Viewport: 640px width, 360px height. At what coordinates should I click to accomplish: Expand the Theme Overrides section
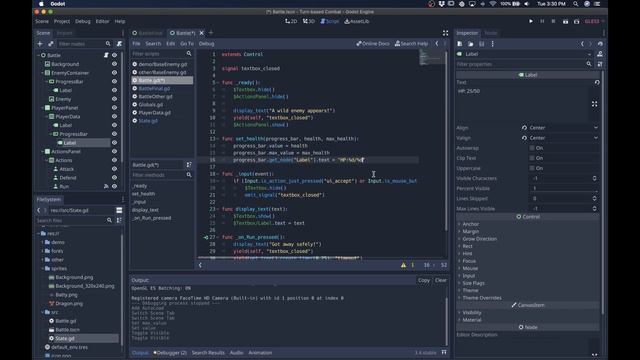(482, 298)
